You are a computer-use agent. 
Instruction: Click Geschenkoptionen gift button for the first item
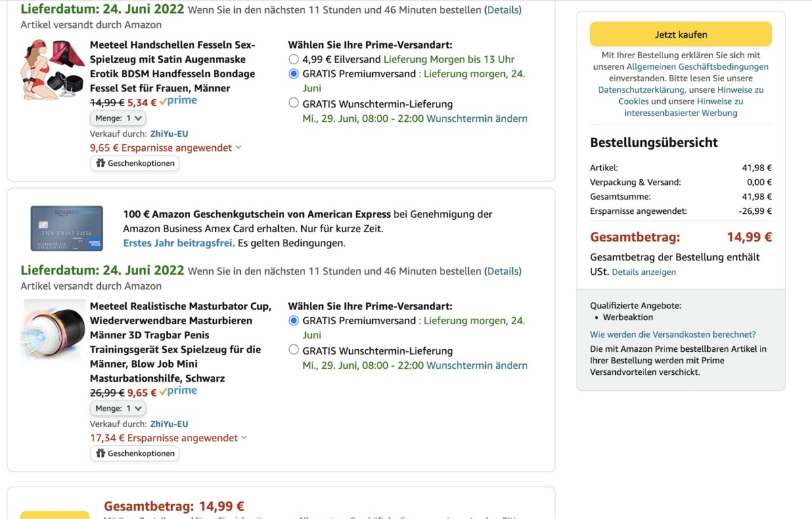pos(135,163)
